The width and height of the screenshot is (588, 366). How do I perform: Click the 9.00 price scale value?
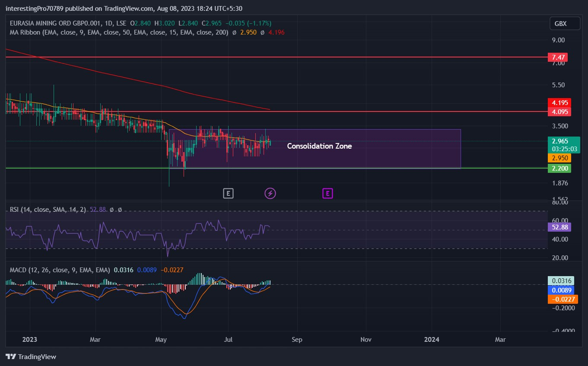tap(559, 40)
